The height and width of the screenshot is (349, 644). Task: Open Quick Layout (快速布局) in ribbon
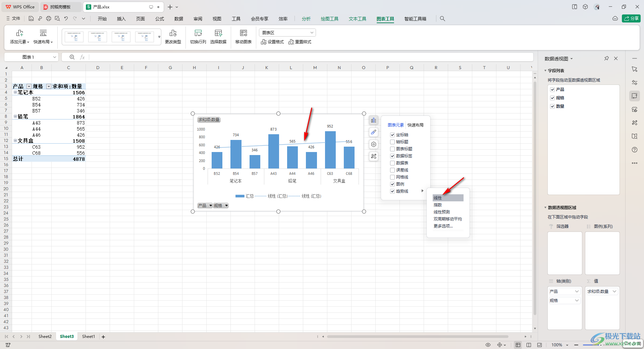click(43, 37)
